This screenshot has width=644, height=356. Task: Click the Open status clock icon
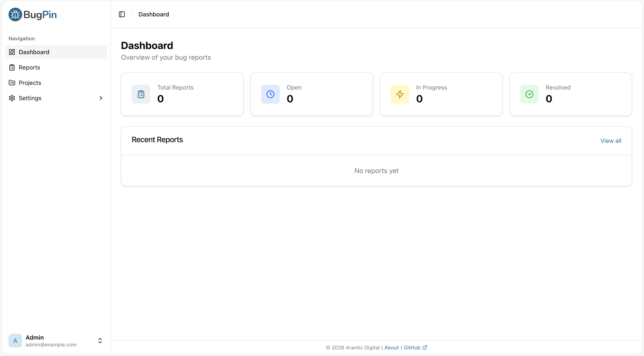pos(270,94)
